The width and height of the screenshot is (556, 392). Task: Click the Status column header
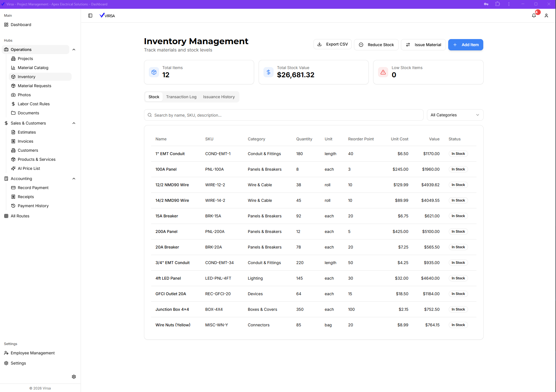454,139
